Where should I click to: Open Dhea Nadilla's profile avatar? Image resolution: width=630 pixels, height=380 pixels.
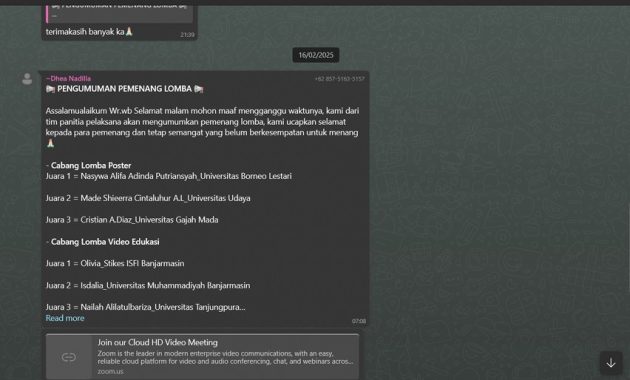pos(27,79)
